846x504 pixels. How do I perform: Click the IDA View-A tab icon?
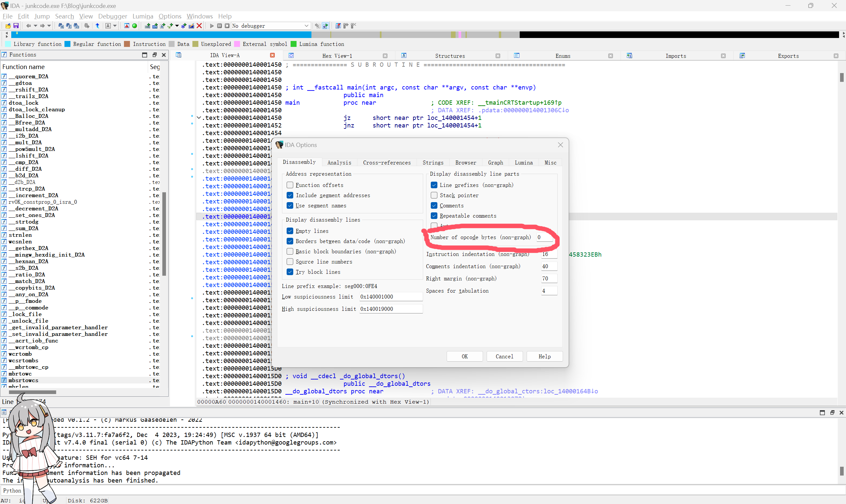pos(179,55)
